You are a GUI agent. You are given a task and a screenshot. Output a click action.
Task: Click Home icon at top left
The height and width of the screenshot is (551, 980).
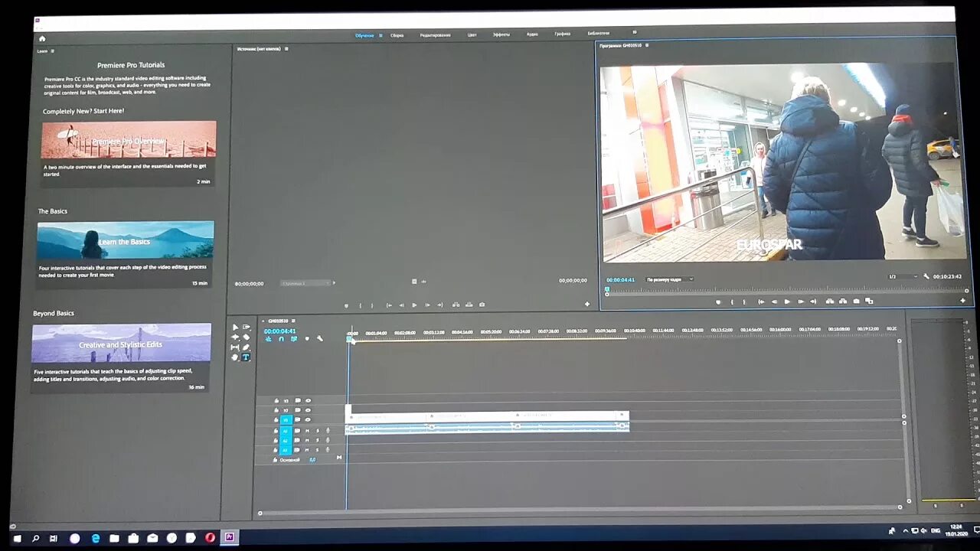coord(42,38)
